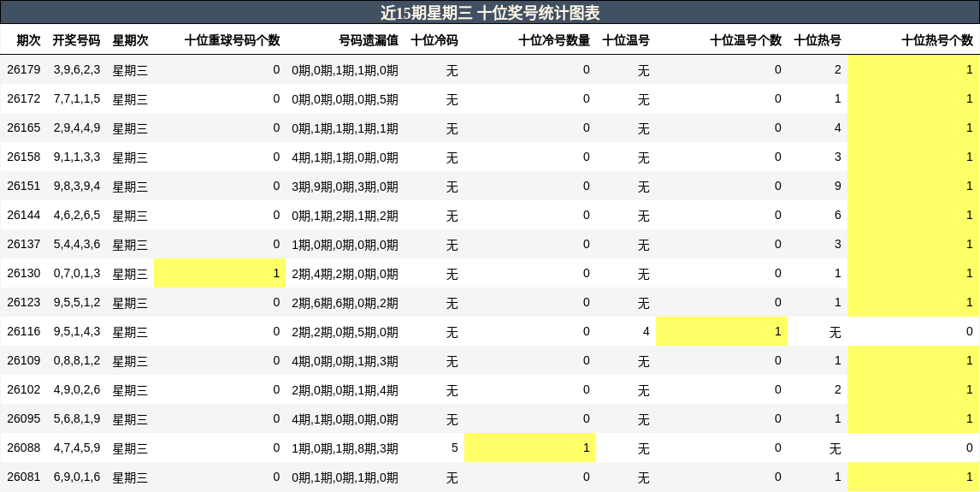Viewport: 980px width, 492px height.
Task: Select period number 26151
Action: tap(24, 186)
